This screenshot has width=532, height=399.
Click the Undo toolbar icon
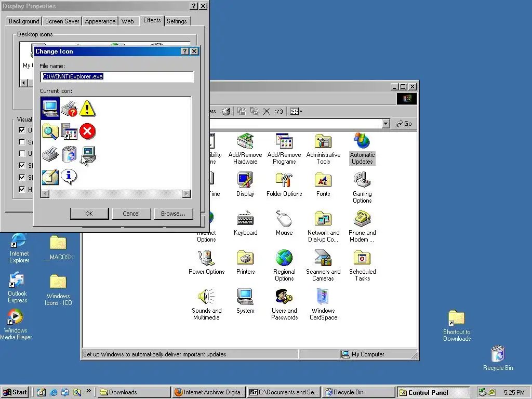(x=278, y=111)
